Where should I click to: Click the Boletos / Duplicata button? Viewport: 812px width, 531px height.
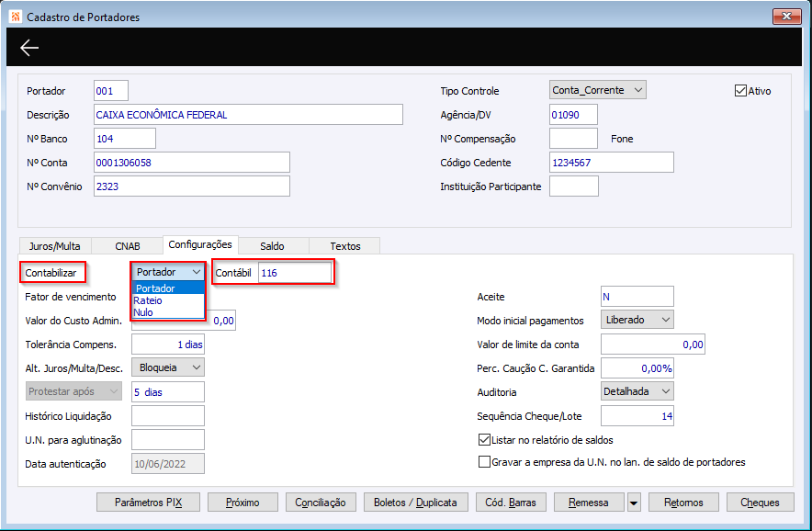[x=416, y=503]
